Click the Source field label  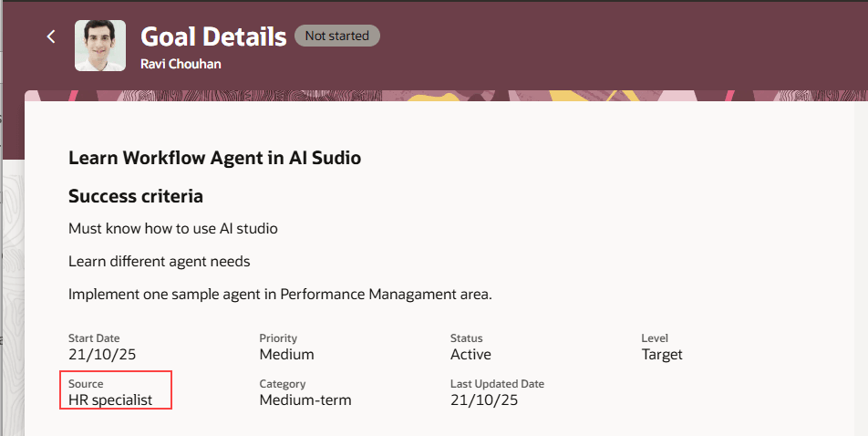tap(86, 384)
